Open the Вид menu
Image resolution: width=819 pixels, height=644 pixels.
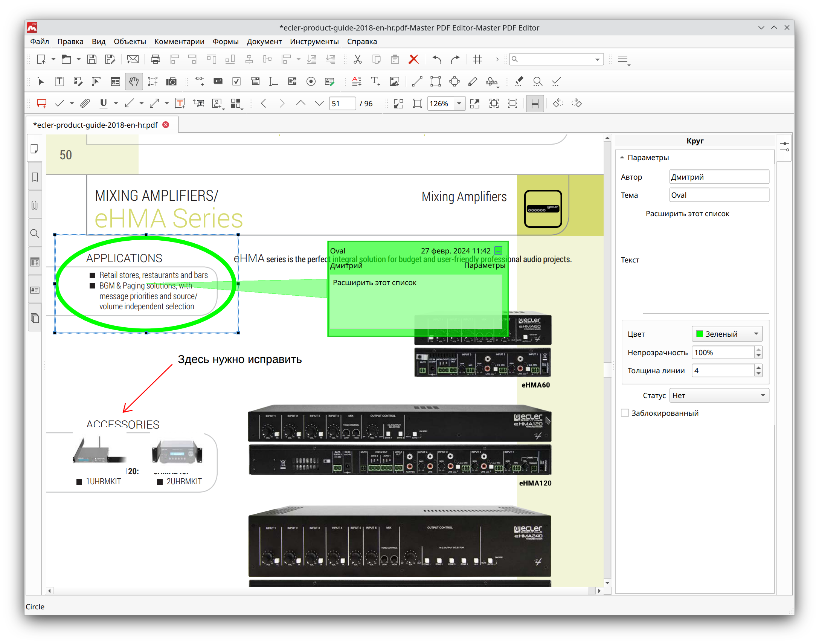coord(98,41)
